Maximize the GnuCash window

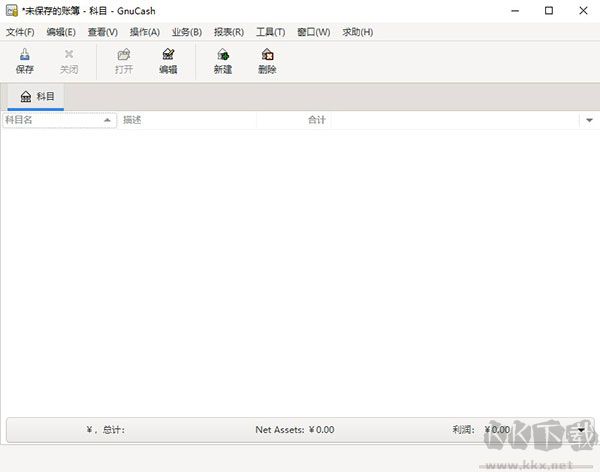(549, 11)
